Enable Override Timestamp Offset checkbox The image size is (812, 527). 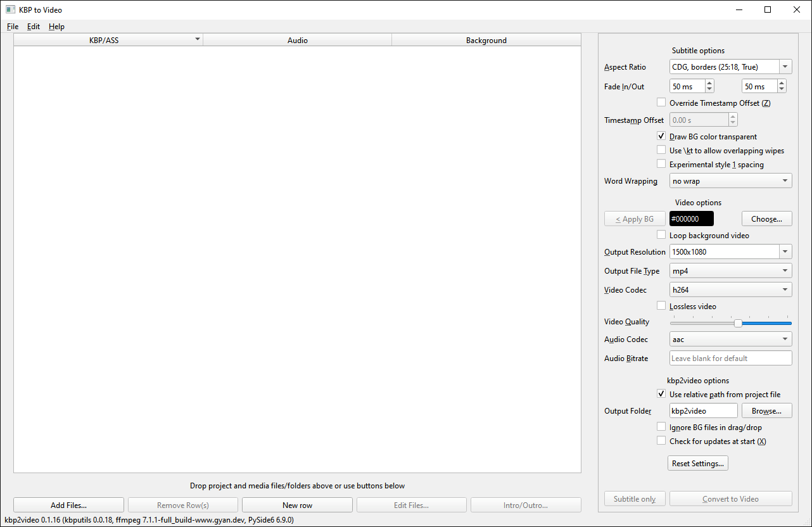pyautogui.click(x=661, y=102)
